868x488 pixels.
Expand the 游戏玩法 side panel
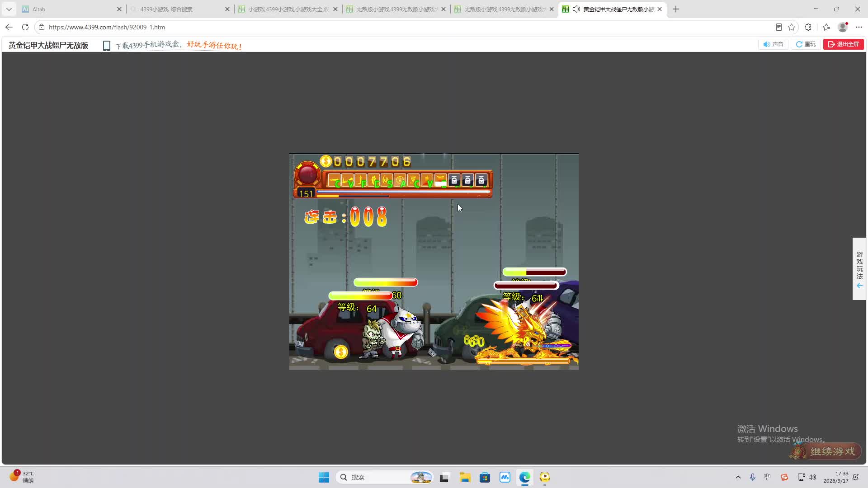point(859,269)
